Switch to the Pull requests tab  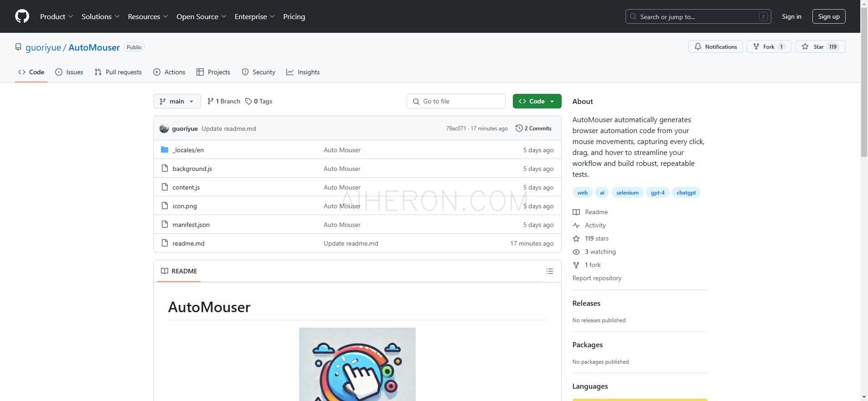click(118, 72)
